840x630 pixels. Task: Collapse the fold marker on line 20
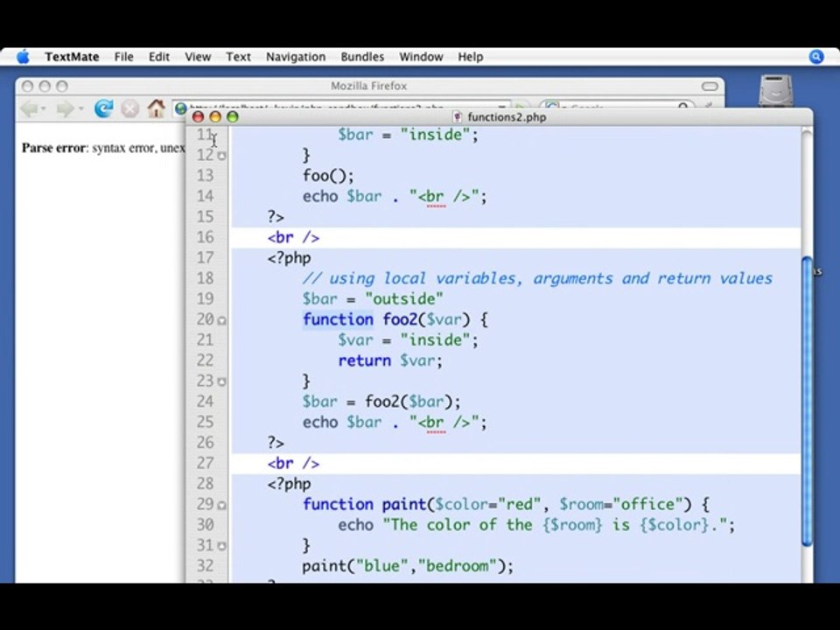pyautogui.click(x=221, y=320)
